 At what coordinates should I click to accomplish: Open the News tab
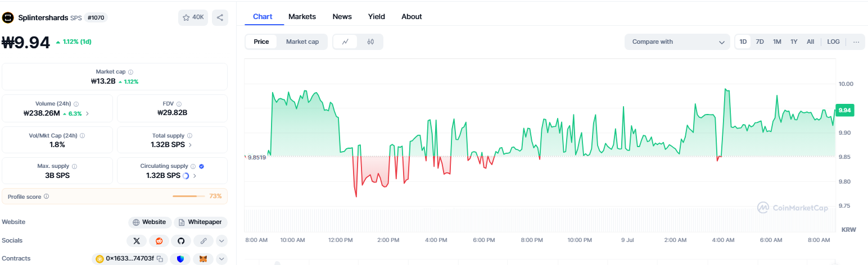(x=342, y=17)
